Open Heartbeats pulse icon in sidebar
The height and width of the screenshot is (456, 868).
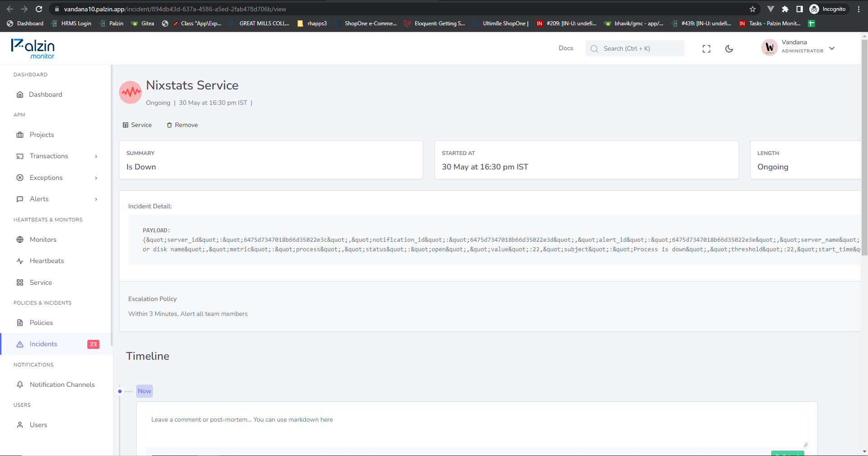20,261
